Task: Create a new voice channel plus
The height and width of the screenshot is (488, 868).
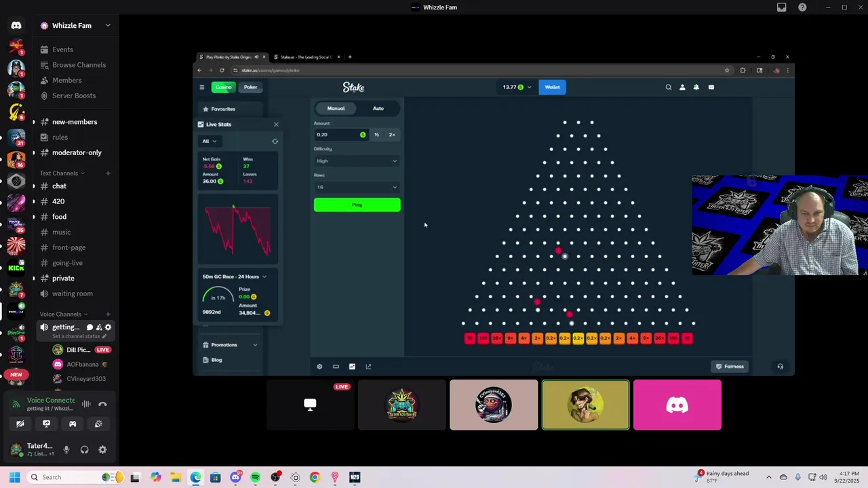Action: [108, 314]
